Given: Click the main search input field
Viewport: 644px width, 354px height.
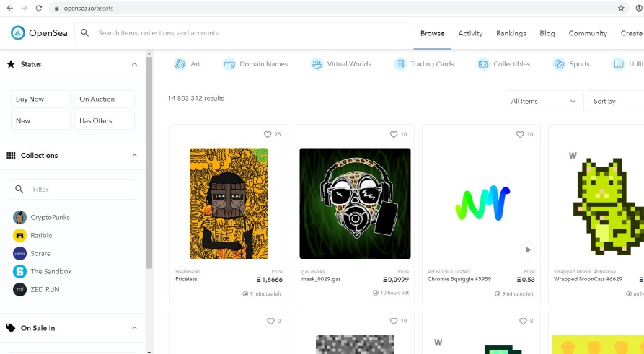Looking at the screenshot, I should 242,33.
